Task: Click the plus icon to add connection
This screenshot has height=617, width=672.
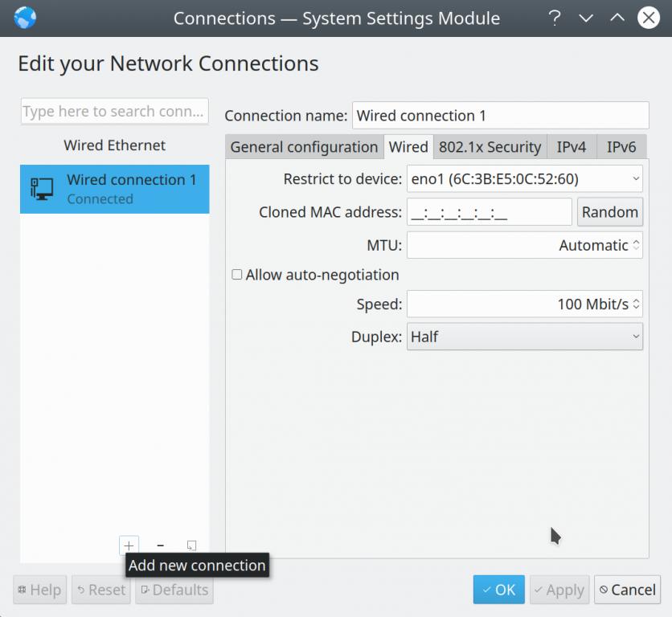Action: click(129, 545)
